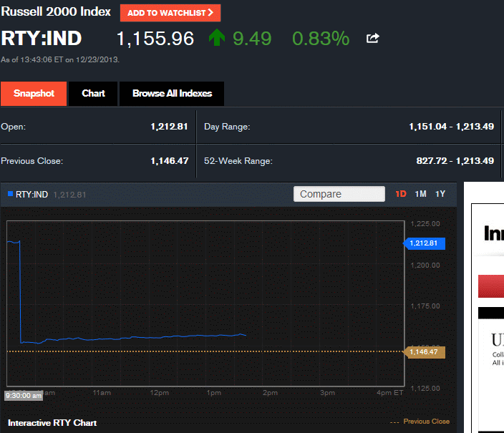Click the Open value 1,212.81 in table
The height and width of the screenshot is (433, 504).
coord(169,127)
